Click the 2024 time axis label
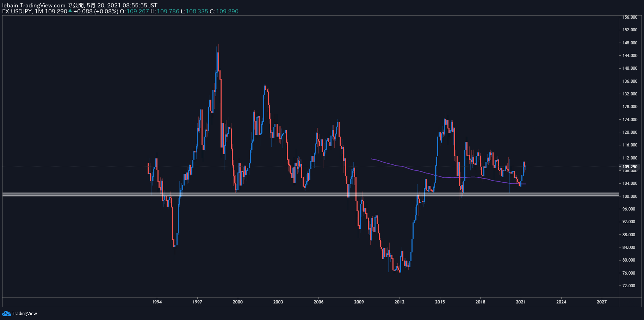Image resolution: width=644 pixels, height=320 pixels. click(561, 302)
